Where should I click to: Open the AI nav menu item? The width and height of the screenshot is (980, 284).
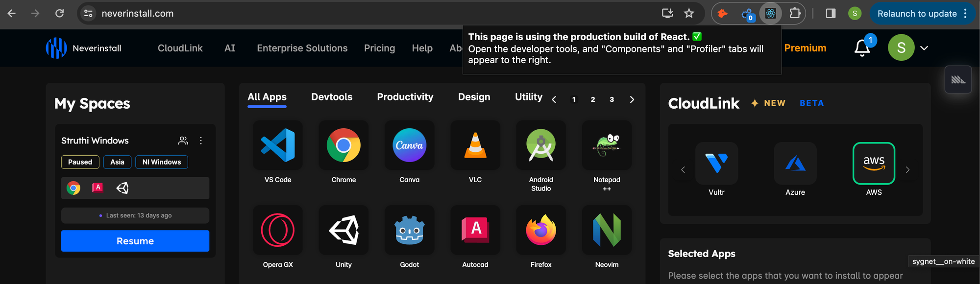(x=230, y=48)
